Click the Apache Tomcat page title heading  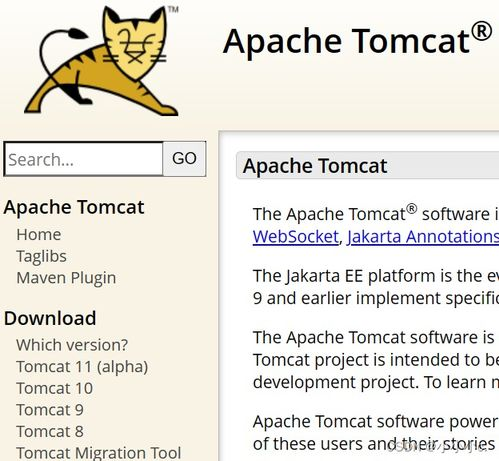(x=358, y=40)
